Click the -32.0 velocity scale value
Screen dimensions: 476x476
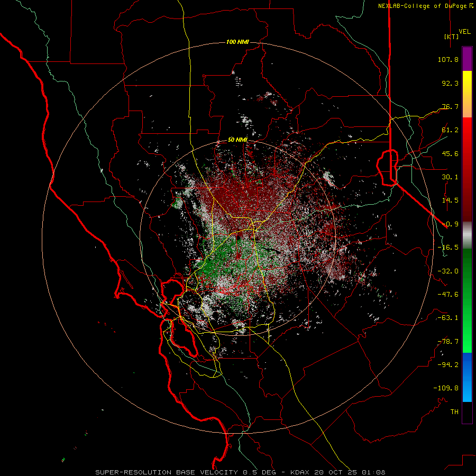tap(448, 271)
